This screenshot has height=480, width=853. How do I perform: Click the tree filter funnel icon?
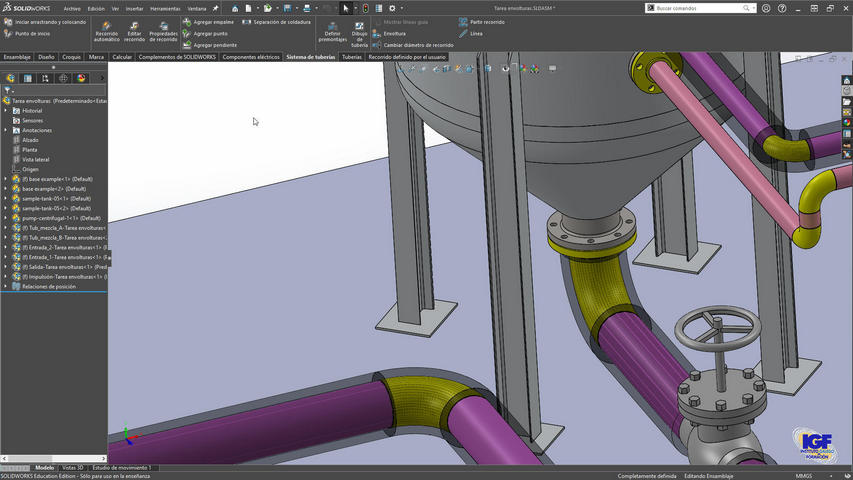click(x=7, y=90)
